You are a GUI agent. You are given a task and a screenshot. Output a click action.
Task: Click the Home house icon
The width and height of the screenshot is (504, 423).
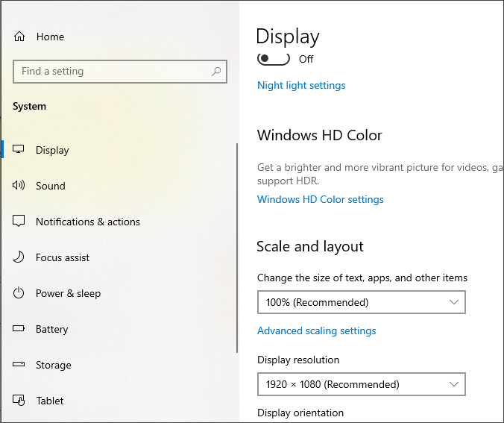19,37
